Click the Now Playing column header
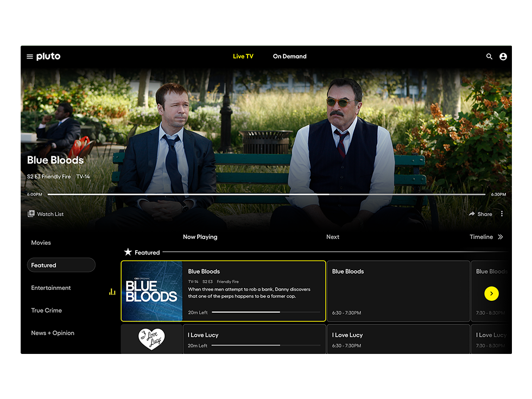Screen dimensions: 532x399 click(x=200, y=237)
